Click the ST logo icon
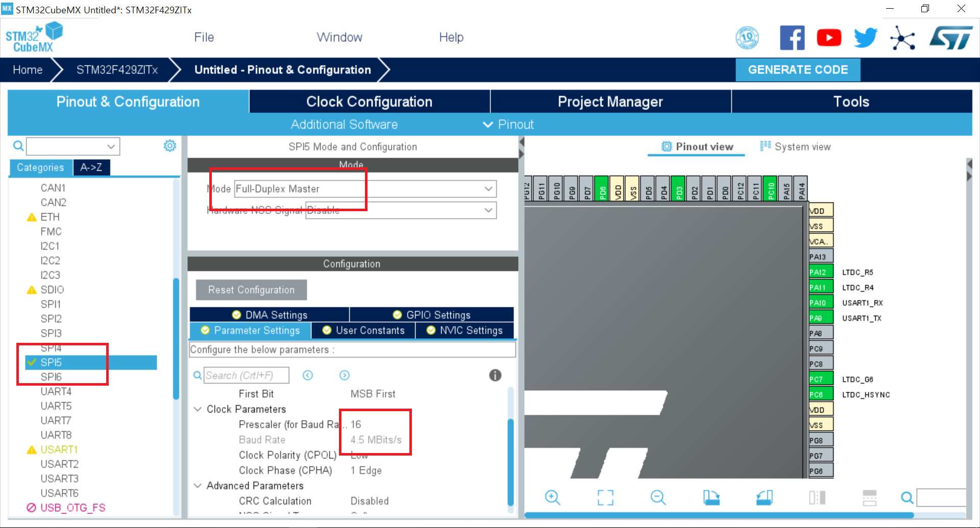This screenshot has height=528, width=980. [951, 38]
